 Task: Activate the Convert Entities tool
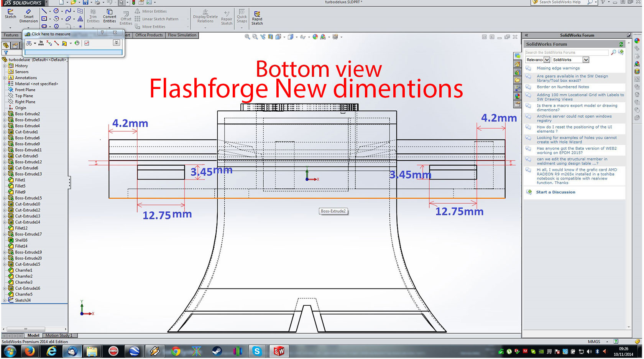pos(110,16)
